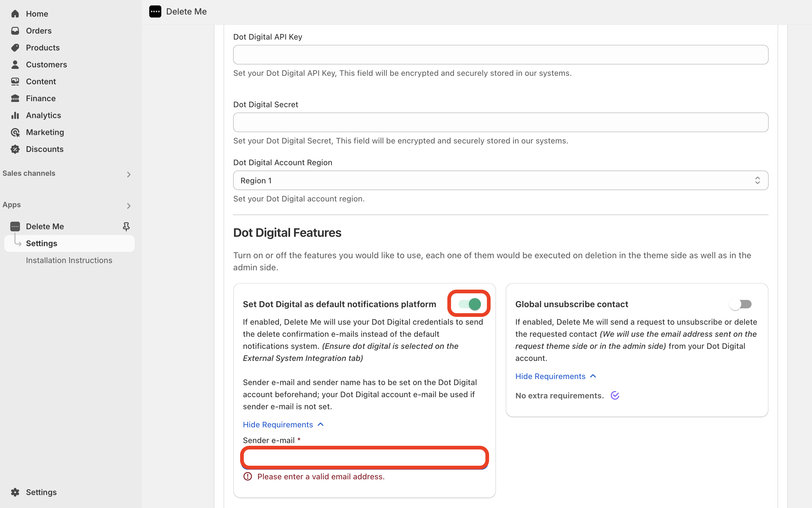Click the 'Set your Dot Digital account region.' hint
Image resolution: width=812 pixels, height=508 pixels.
tap(299, 198)
